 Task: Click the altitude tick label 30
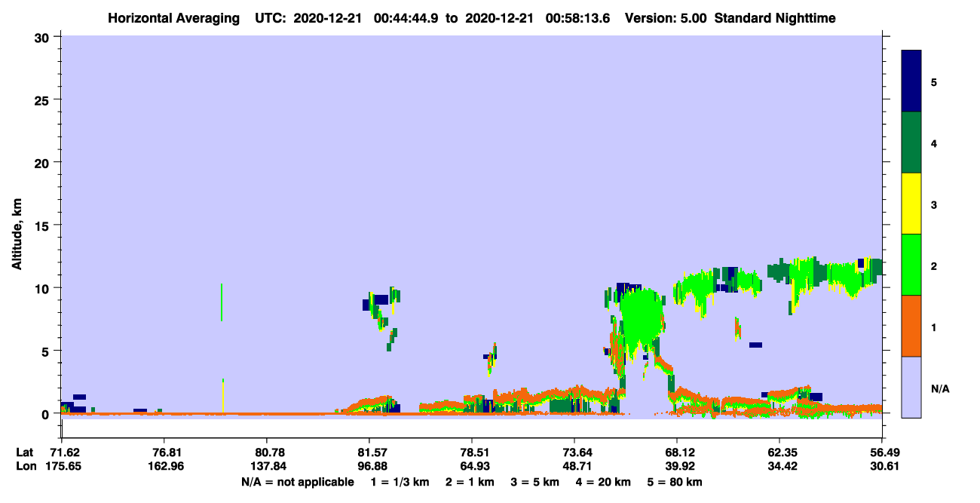[x=44, y=37]
